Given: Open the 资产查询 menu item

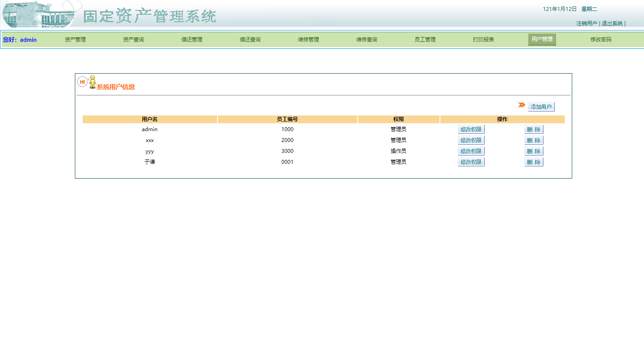Looking at the screenshot, I should (x=133, y=39).
